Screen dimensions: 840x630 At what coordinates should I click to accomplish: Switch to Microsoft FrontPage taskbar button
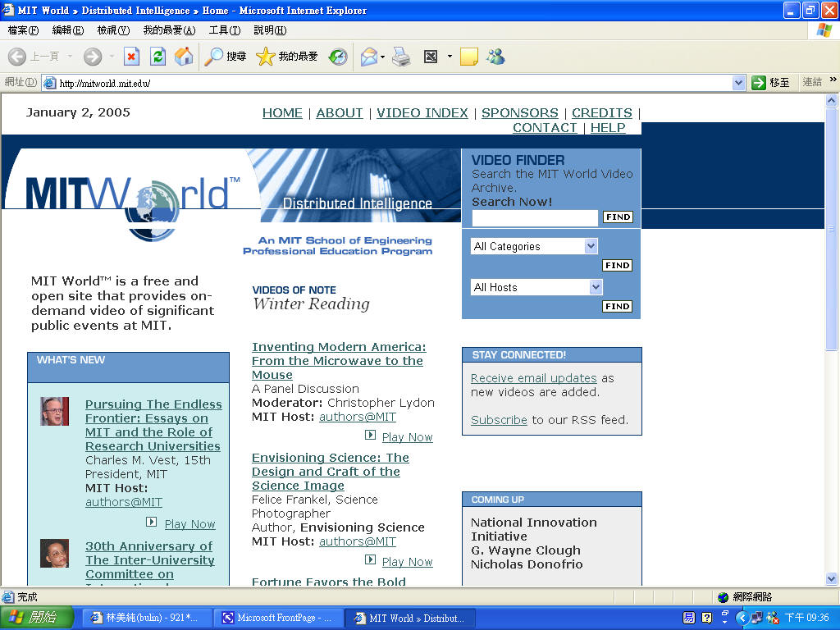tap(277, 618)
